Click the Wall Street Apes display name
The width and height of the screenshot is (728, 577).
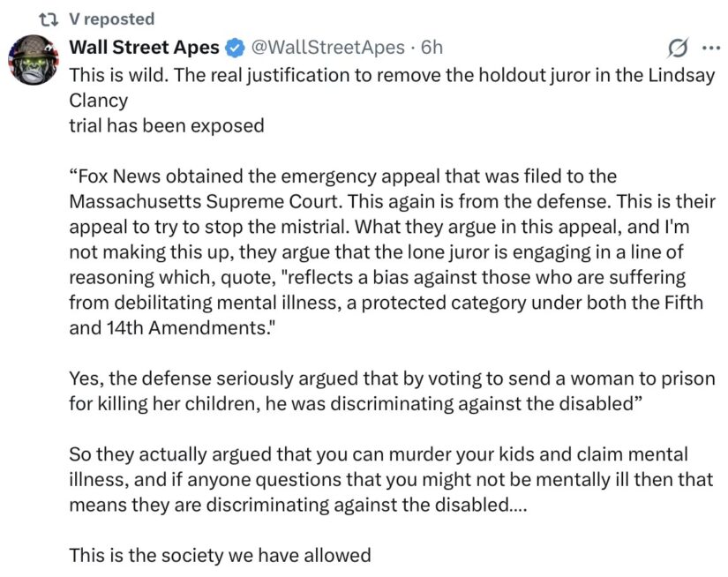click(144, 48)
